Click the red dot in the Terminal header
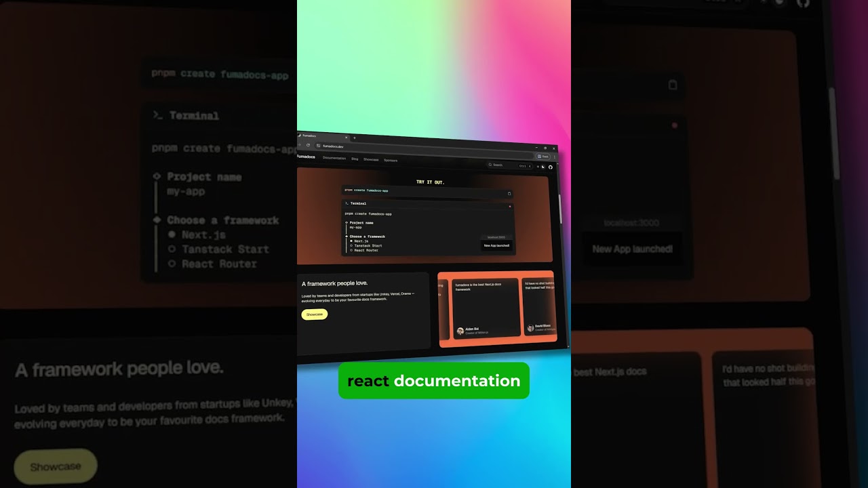The height and width of the screenshot is (488, 868). (510, 207)
